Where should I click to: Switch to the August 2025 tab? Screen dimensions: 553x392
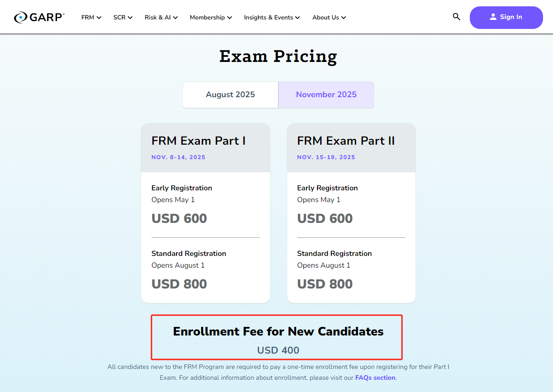pos(230,94)
